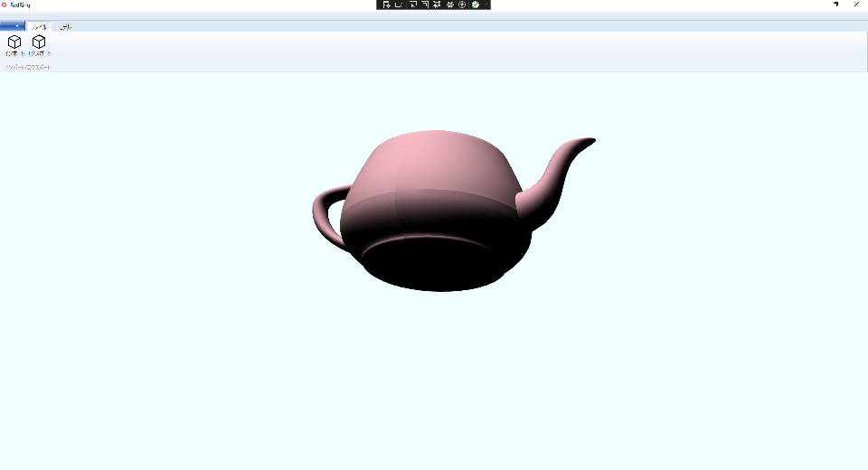This screenshot has height=470, width=868.
Task: Click Go to Live Visual Tree icon
Action: click(x=386, y=5)
